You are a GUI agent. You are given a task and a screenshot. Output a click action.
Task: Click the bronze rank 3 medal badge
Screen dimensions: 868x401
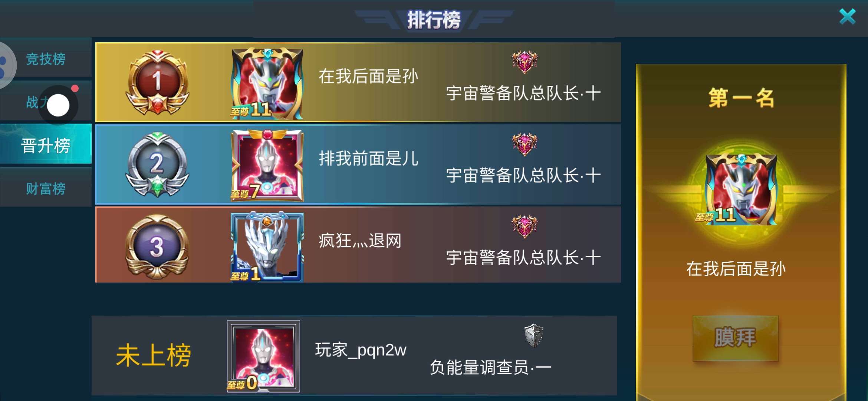point(157,247)
